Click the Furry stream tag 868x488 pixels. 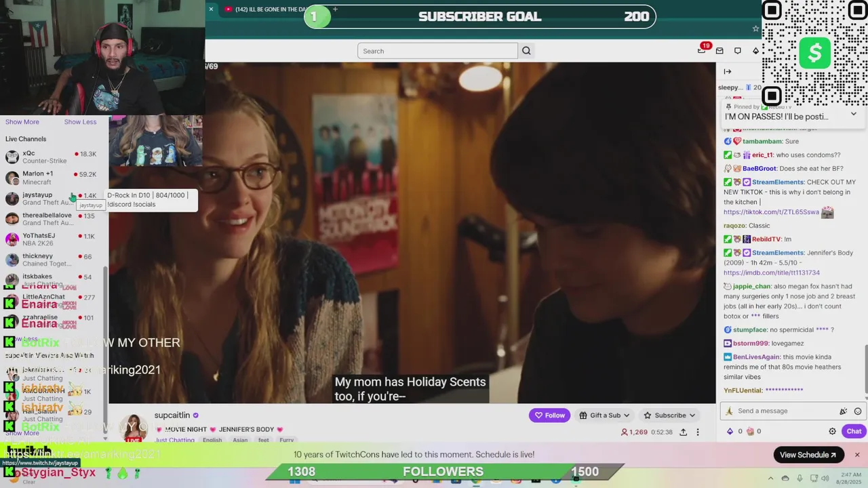[x=287, y=440]
